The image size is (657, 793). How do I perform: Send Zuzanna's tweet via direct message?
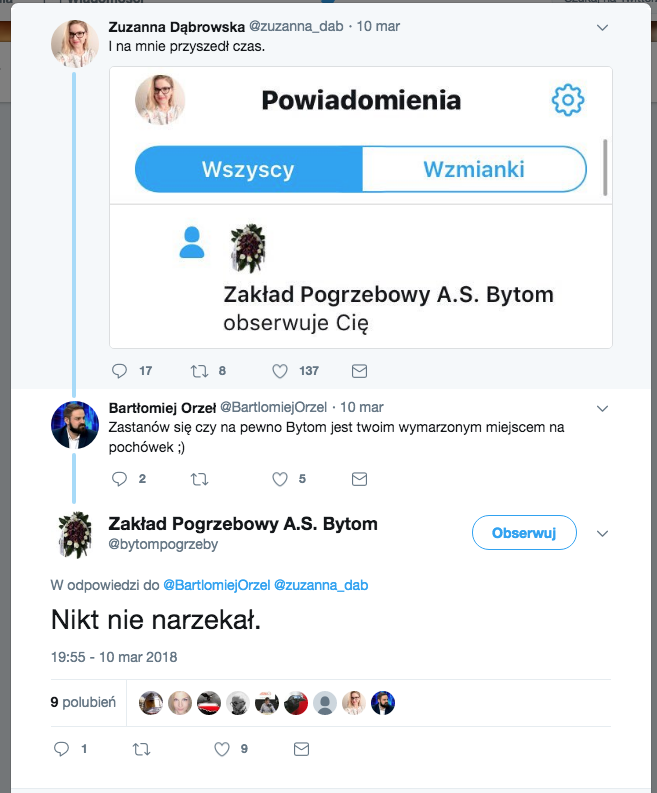[x=359, y=371]
